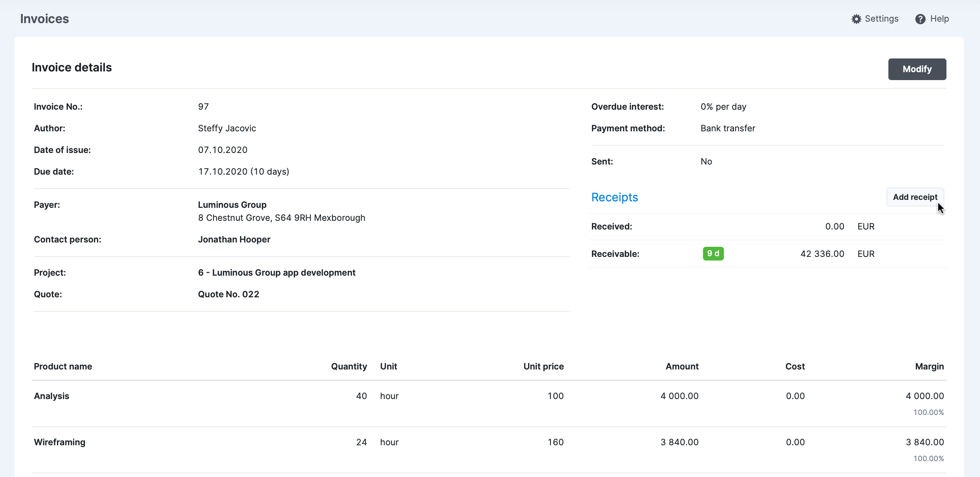Select receivable amount 42 336.00
Image resolution: width=980 pixels, height=477 pixels.
click(x=822, y=254)
